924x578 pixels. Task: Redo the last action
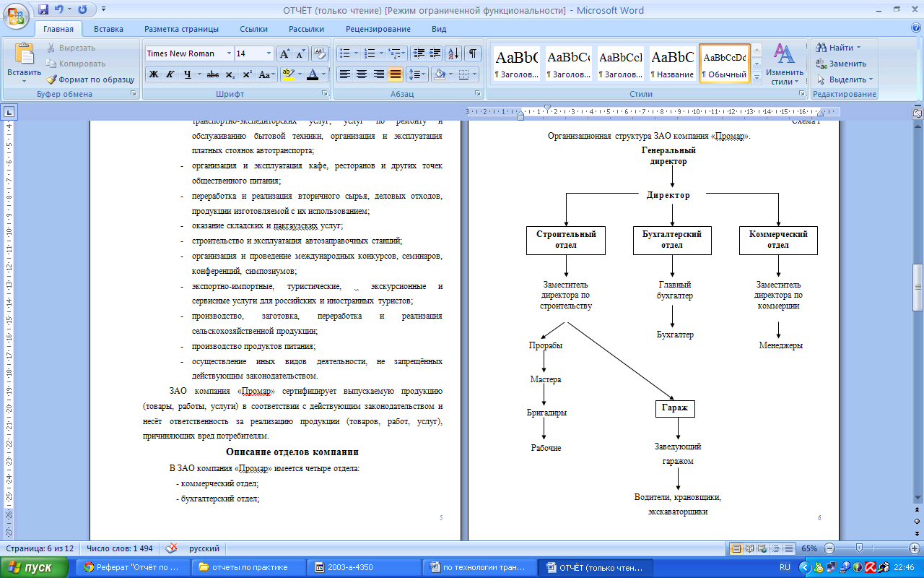coord(82,10)
